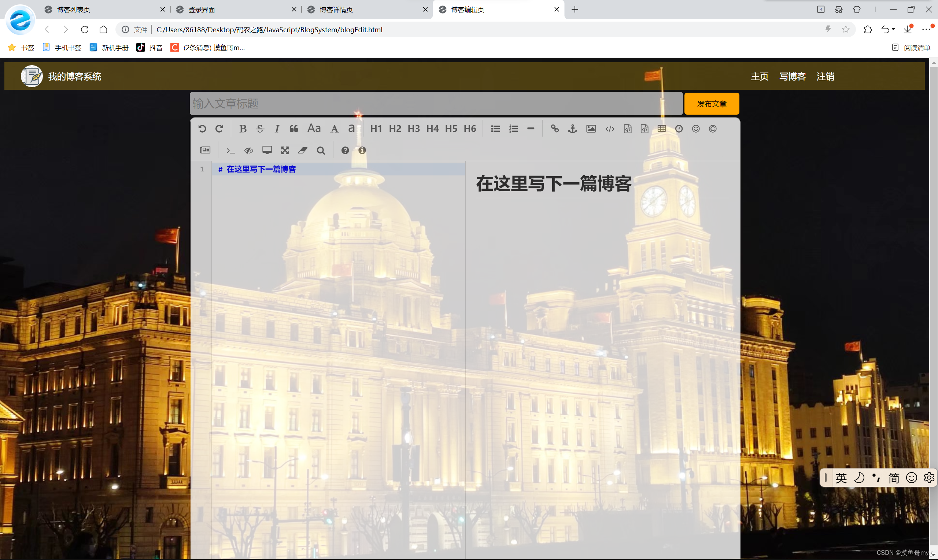Toggle the IME 英 language mode

841,478
